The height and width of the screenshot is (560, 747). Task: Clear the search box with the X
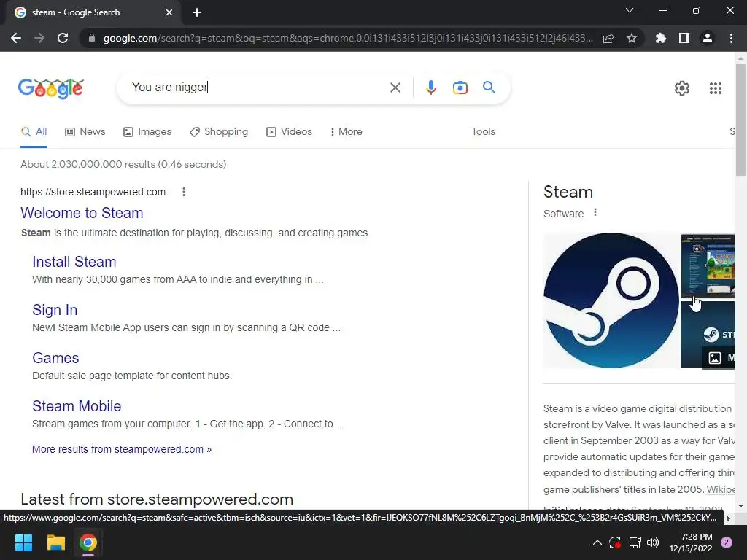[395, 87]
